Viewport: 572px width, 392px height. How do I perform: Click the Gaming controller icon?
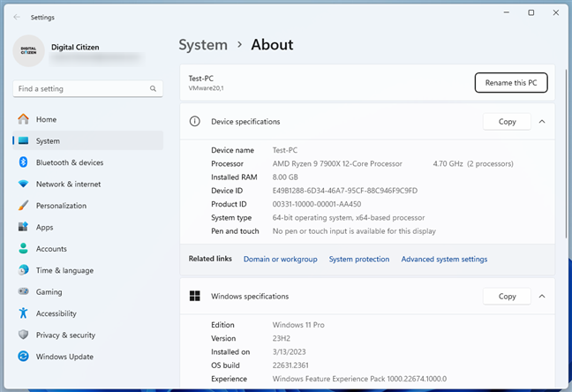pos(23,291)
